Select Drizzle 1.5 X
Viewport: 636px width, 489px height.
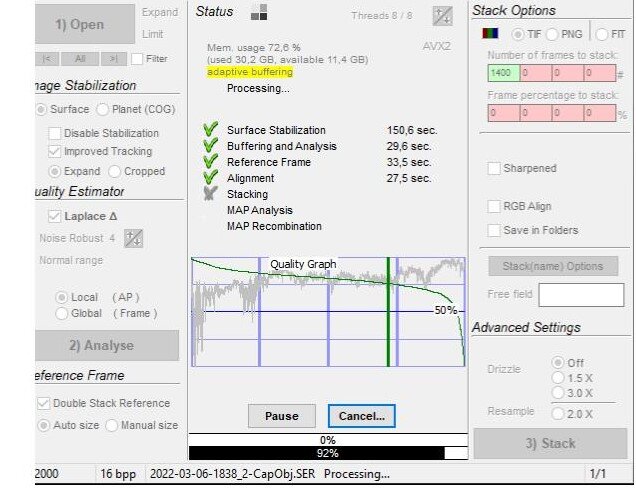click(558, 378)
